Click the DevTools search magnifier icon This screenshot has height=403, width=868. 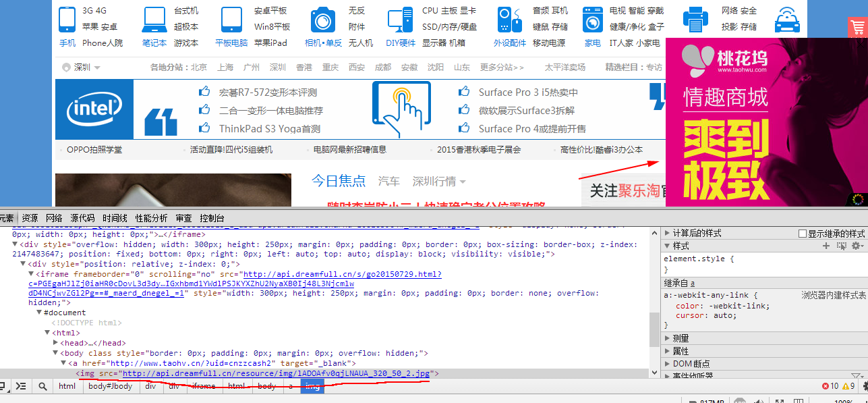pos(42,386)
